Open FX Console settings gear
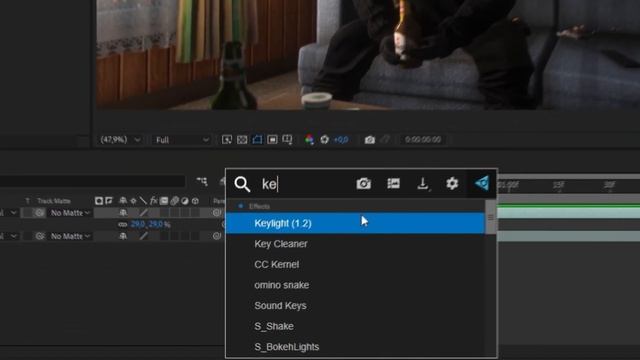 452,183
